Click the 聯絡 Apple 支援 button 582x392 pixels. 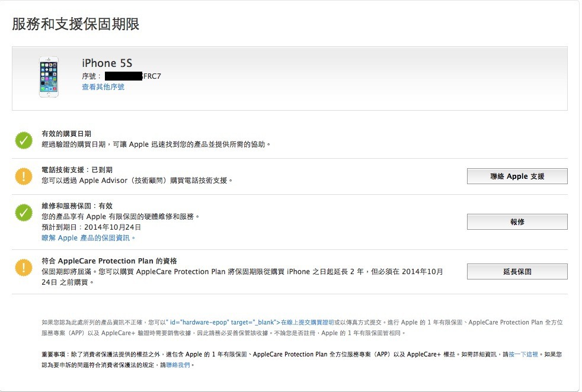tap(517, 176)
